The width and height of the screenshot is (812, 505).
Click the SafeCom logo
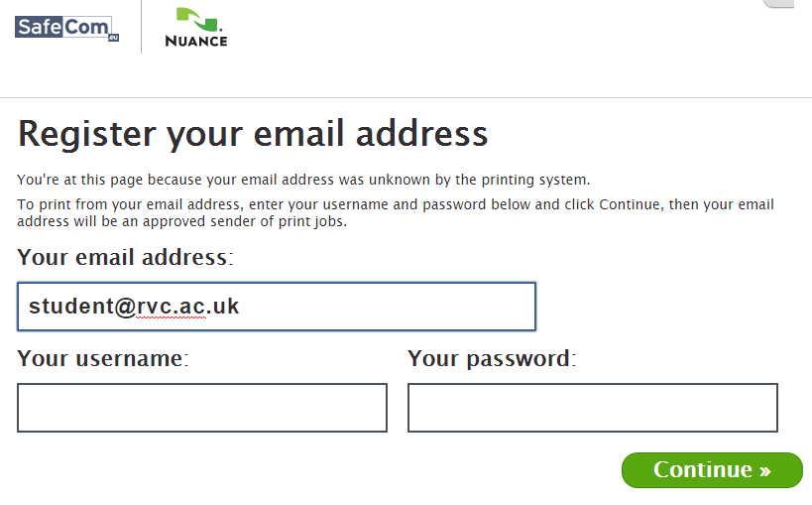tap(66, 28)
